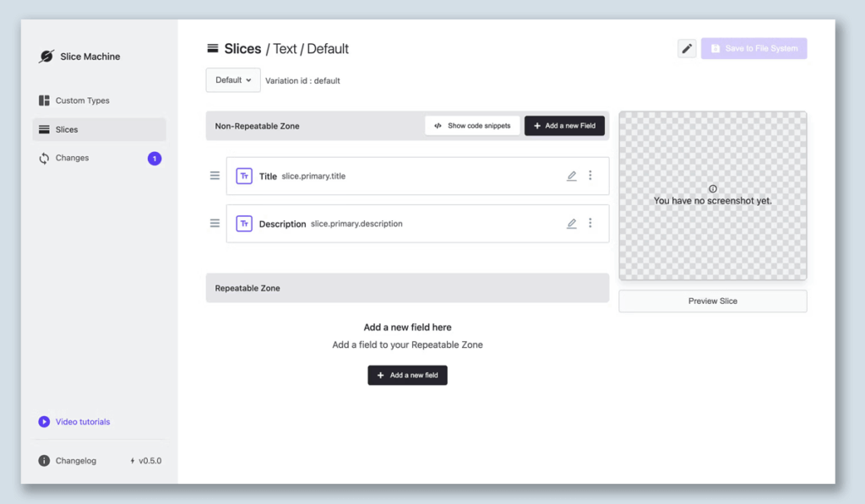Click the Description rich text type icon

click(244, 224)
